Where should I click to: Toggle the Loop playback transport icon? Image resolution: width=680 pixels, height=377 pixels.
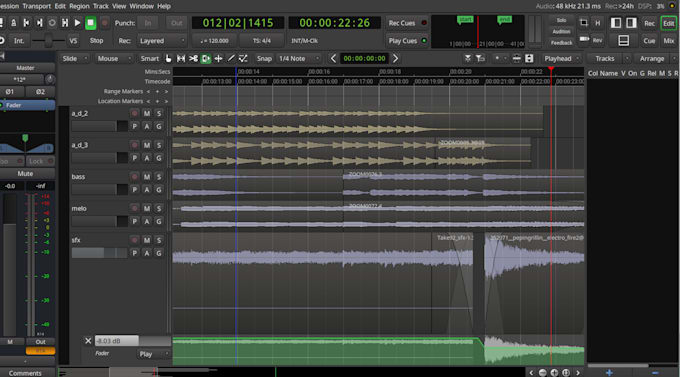click(52, 23)
